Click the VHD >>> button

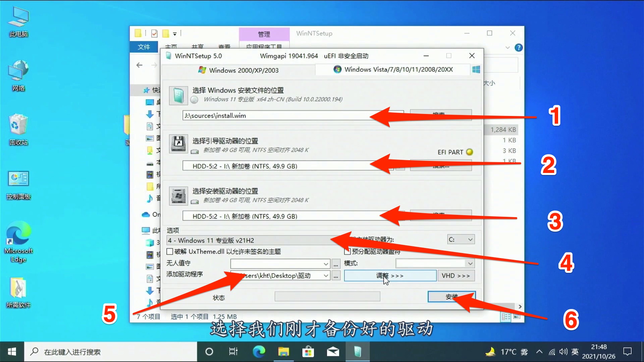click(456, 275)
